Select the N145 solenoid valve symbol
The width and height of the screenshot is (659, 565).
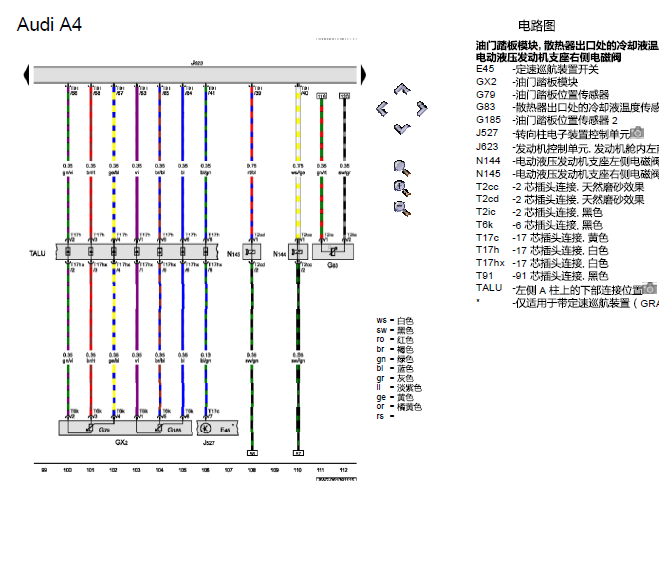(251, 252)
